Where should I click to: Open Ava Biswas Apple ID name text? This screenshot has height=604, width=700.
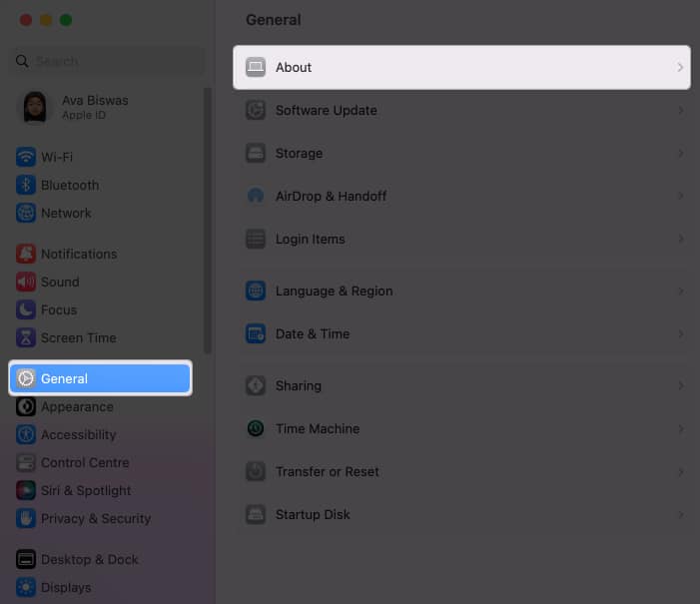(95, 101)
